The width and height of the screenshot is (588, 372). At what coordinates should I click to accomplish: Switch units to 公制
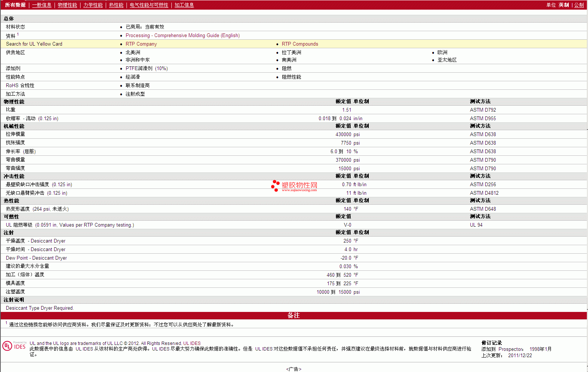[579, 5]
